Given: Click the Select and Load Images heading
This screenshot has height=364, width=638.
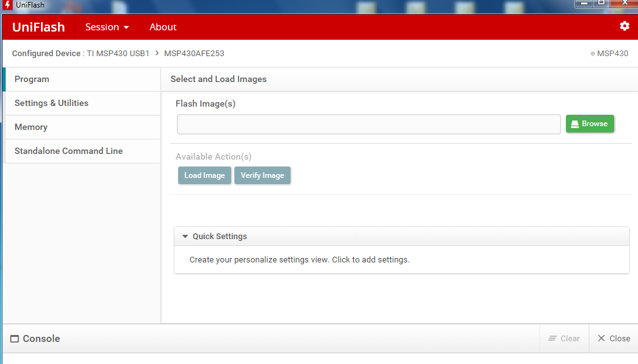Looking at the screenshot, I should coord(219,79).
